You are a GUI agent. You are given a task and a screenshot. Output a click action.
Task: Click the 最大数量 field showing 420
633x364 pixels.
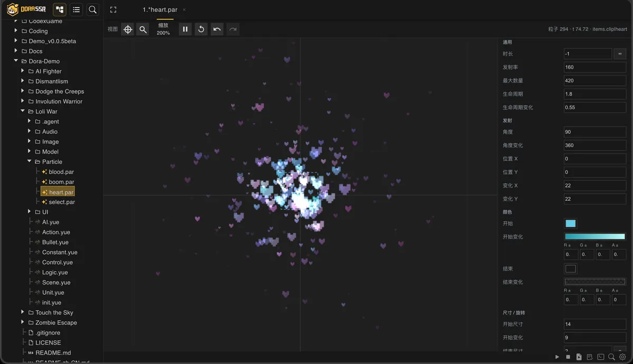pyautogui.click(x=595, y=81)
